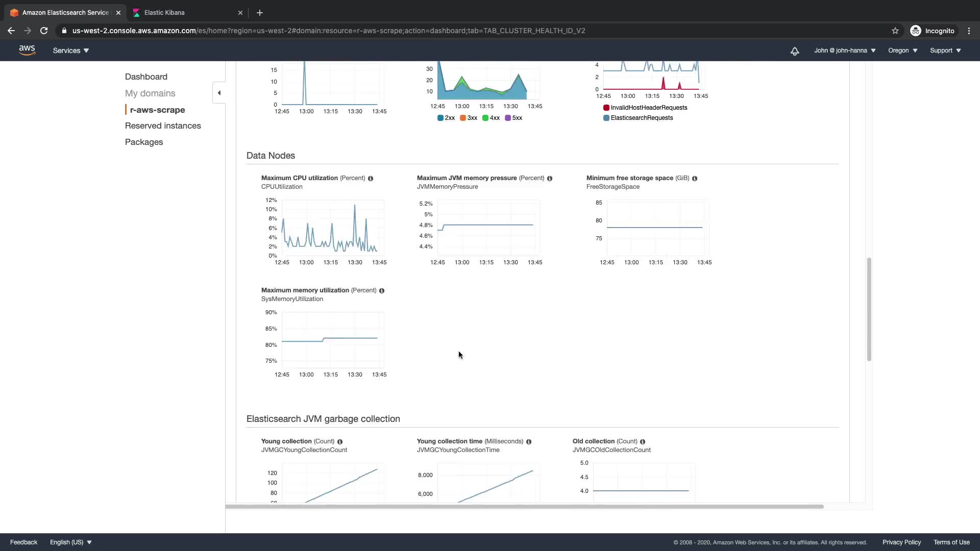Collapse the left navigation sidebar arrow

pos(219,93)
